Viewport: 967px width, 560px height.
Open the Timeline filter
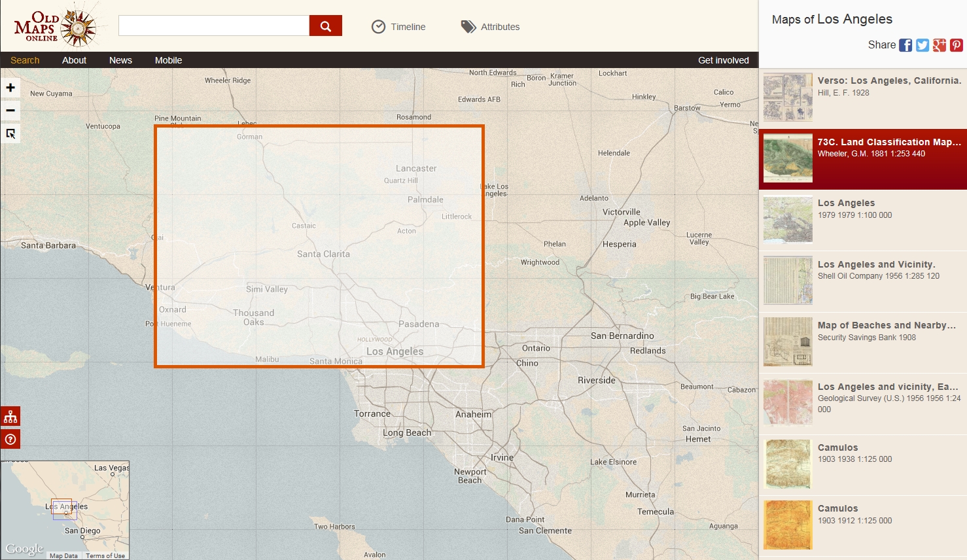click(x=399, y=26)
